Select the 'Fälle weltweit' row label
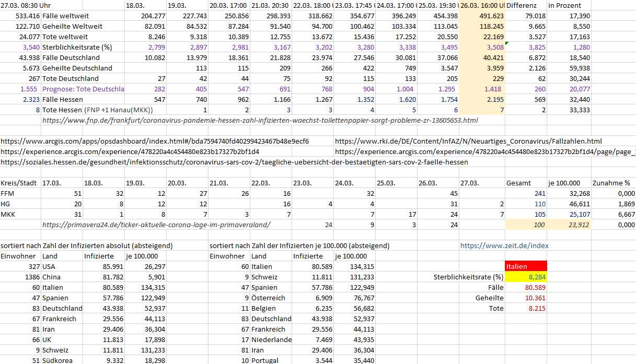The width and height of the screenshot is (636, 364). pos(65,16)
